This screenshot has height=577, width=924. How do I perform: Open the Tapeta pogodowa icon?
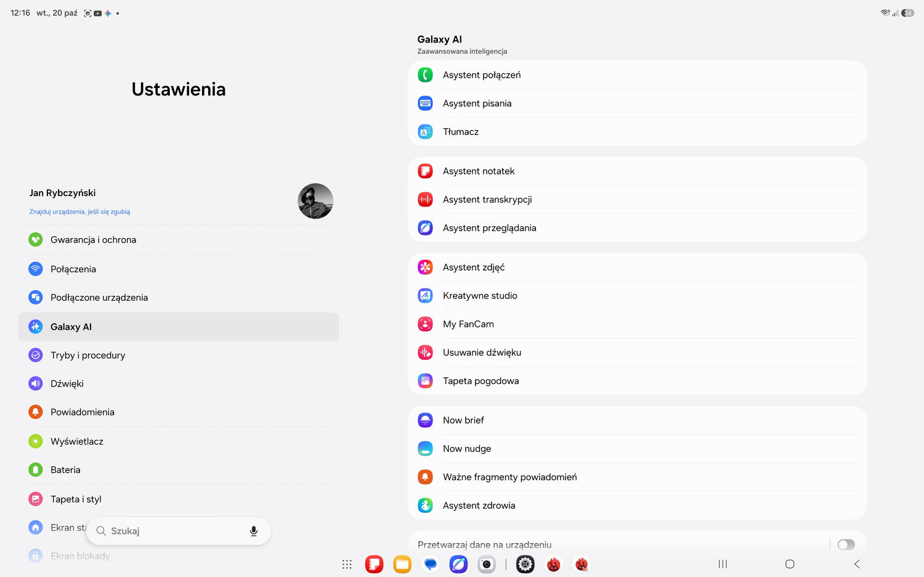[x=425, y=381]
